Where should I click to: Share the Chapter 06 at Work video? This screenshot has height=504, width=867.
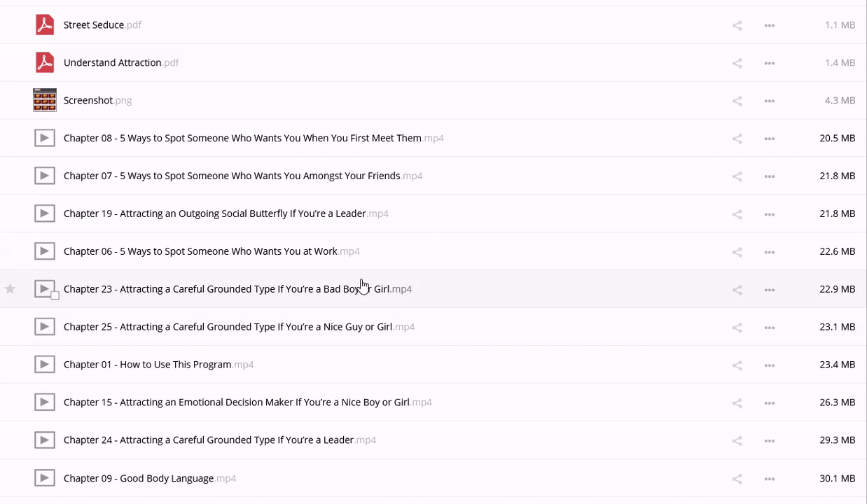pos(737,252)
